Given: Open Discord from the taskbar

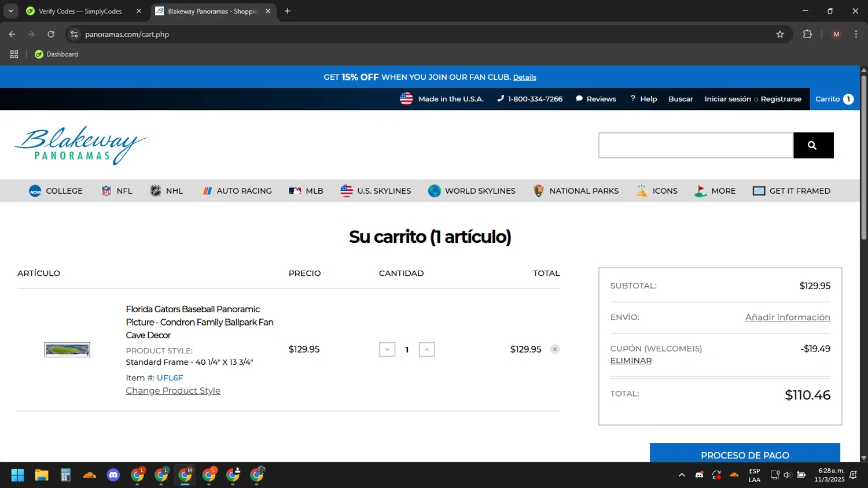Looking at the screenshot, I should [113, 475].
